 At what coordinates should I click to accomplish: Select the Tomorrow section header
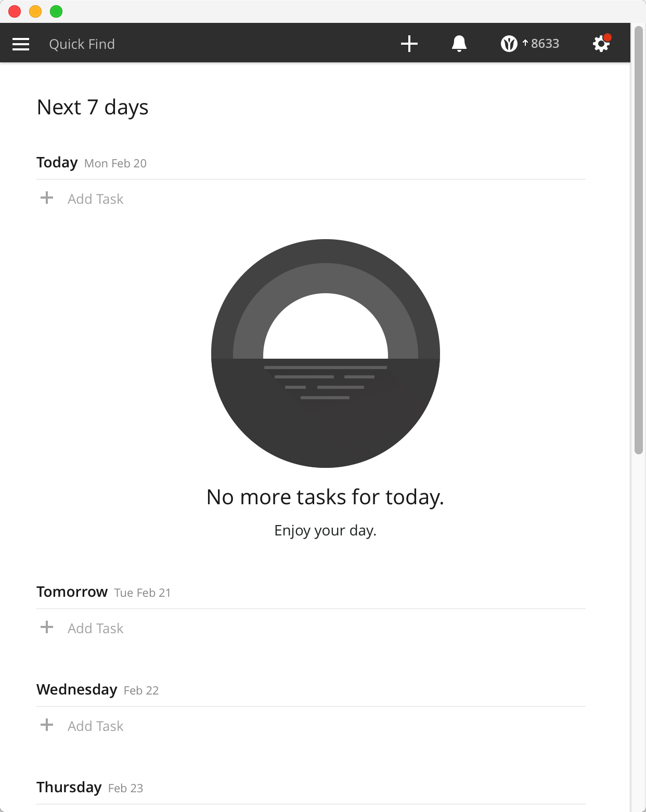click(x=72, y=592)
